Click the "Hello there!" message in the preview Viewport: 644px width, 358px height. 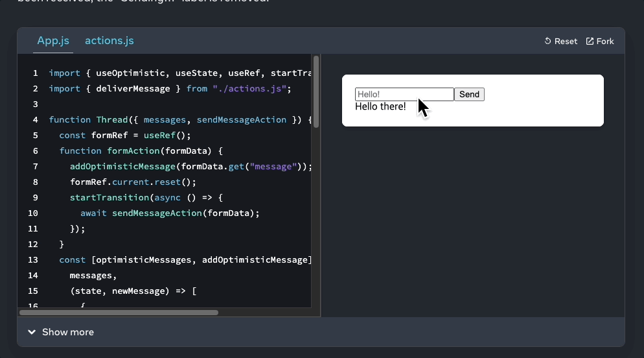(x=380, y=106)
